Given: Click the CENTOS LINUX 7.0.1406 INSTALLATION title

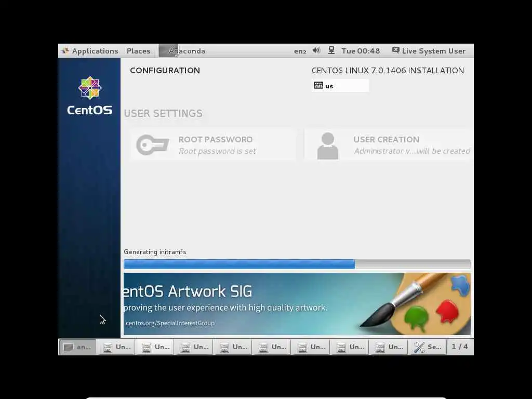Looking at the screenshot, I should click(x=388, y=70).
